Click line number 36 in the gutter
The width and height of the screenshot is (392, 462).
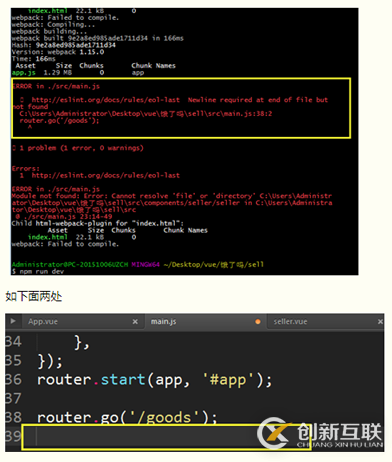click(13, 380)
